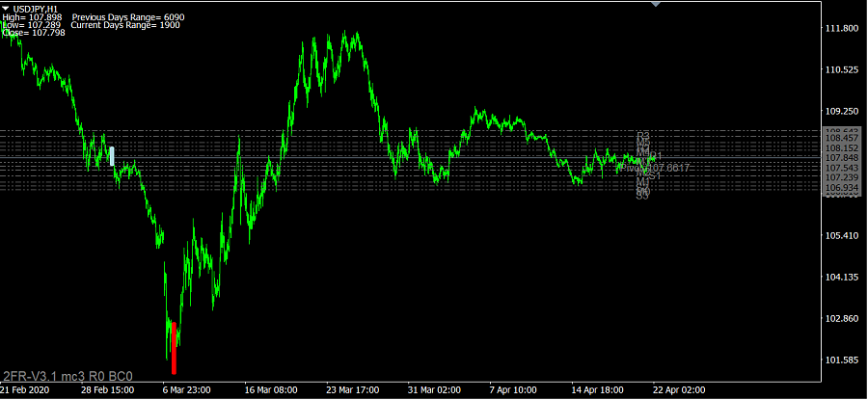Screen dimensions: 868x400
Task: Click the 111.800 price on the scale
Action: click(x=843, y=29)
